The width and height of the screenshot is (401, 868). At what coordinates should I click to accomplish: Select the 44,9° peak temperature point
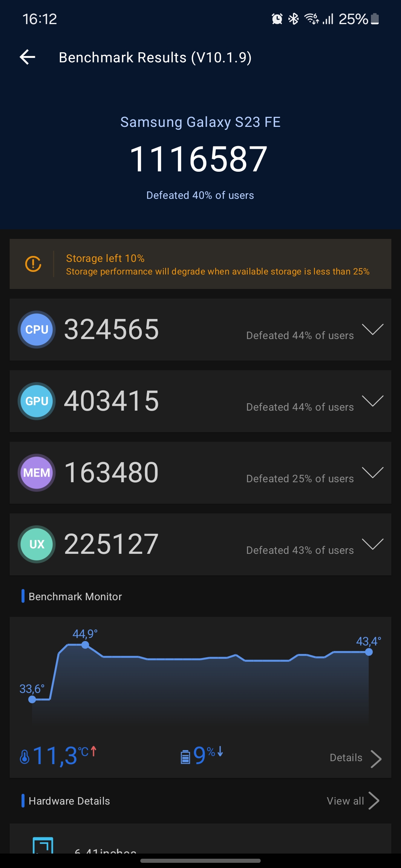pos(85,645)
